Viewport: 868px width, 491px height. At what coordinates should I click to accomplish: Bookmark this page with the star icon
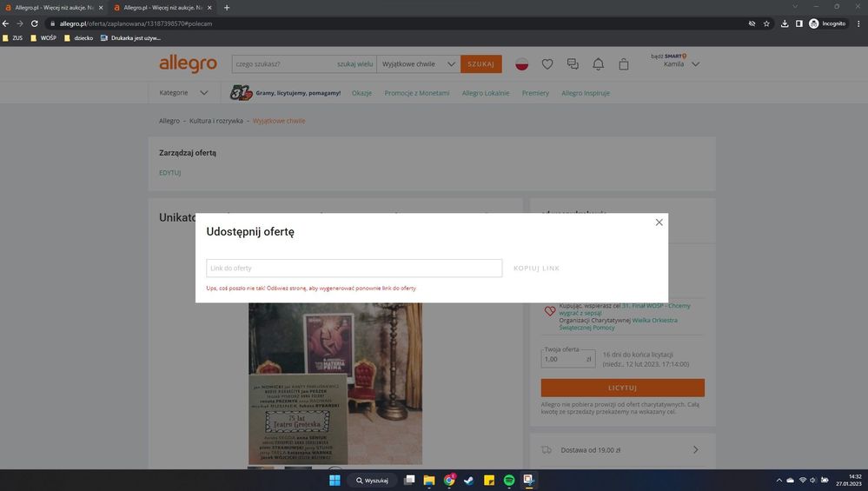766,23
